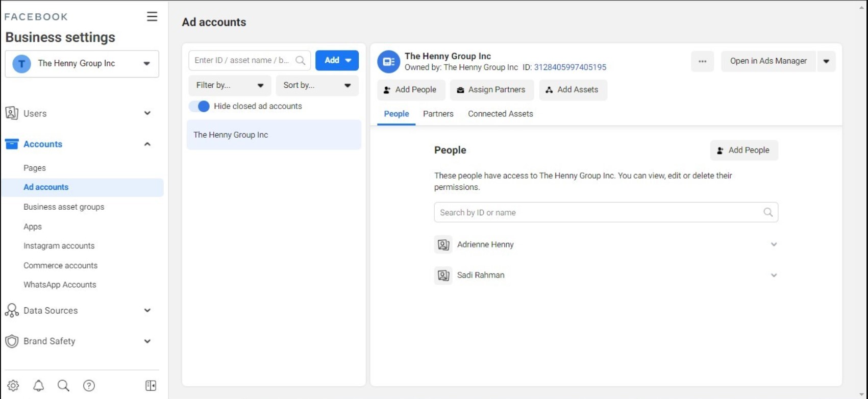
Task: Click the magnifier icon in people search
Action: 767,212
